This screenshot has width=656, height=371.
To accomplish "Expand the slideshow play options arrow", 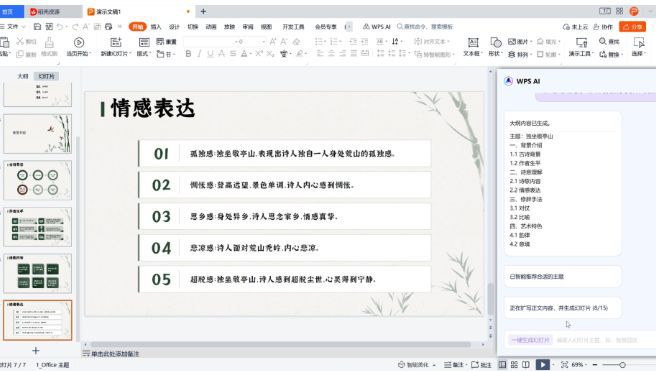I will [x=553, y=365].
